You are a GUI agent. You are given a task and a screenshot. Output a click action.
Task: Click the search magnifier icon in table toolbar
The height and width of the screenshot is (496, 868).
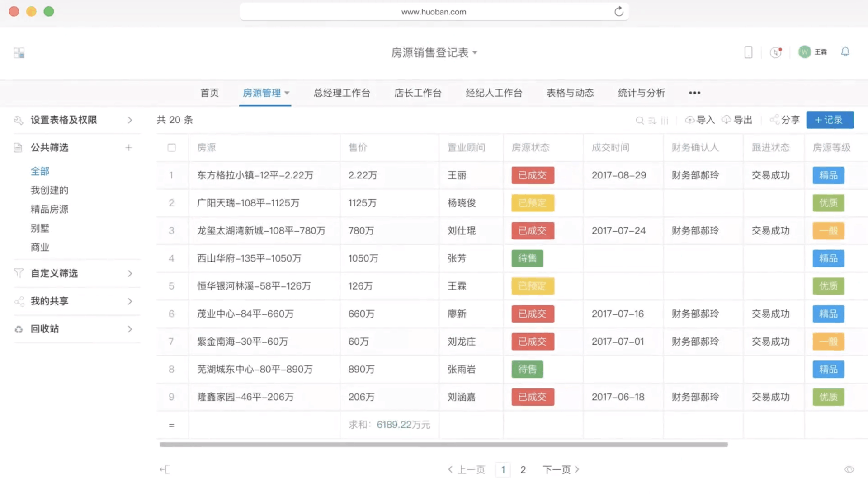point(639,120)
